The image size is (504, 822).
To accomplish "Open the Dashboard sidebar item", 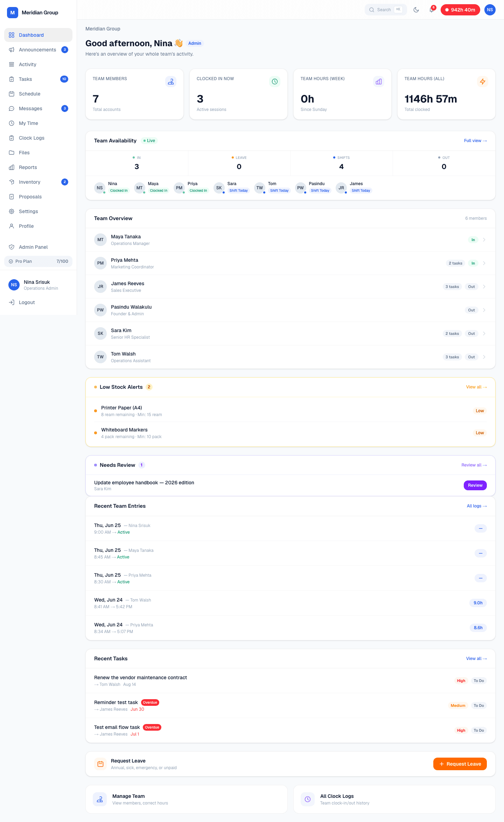I will coord(38,35).
